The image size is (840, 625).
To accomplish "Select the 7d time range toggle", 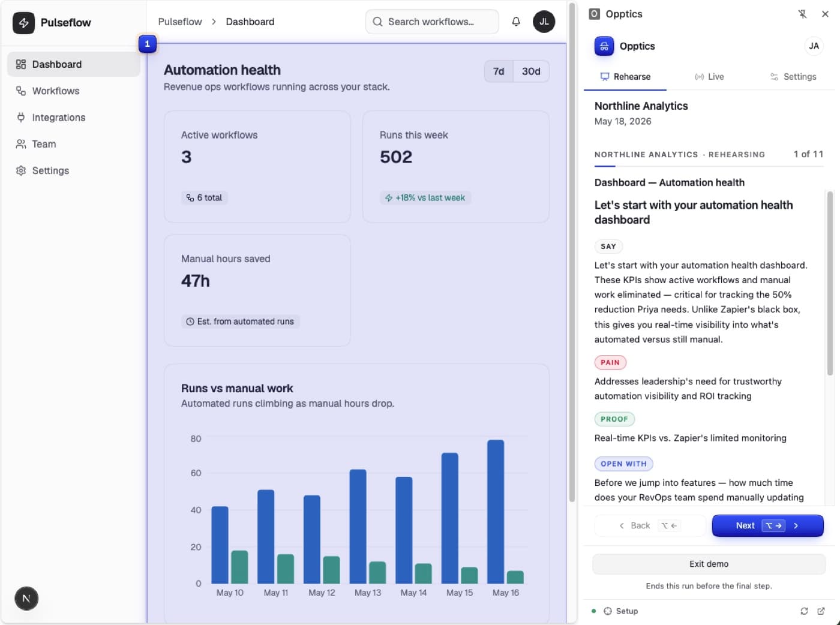I will 499,71.
